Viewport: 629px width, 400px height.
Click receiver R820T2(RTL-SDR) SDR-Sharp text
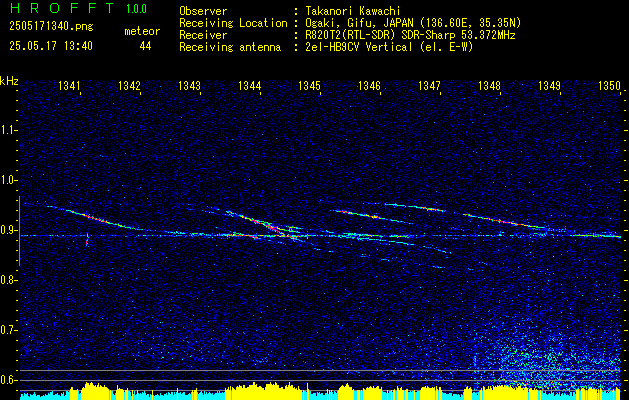(410, 35)
